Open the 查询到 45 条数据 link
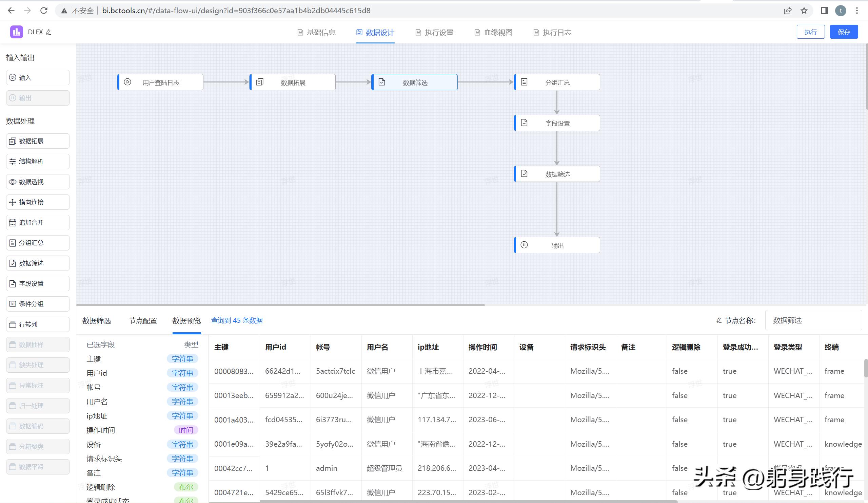 (237, 320)
